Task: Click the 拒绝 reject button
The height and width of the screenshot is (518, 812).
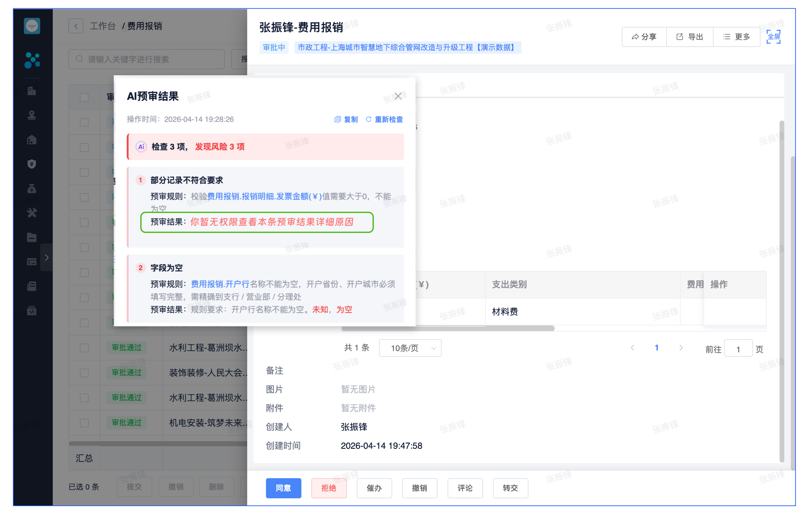Action: 328,488
